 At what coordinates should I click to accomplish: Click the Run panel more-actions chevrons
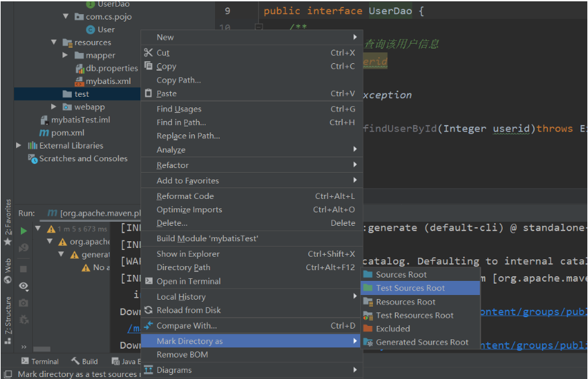tap(24, 347)
